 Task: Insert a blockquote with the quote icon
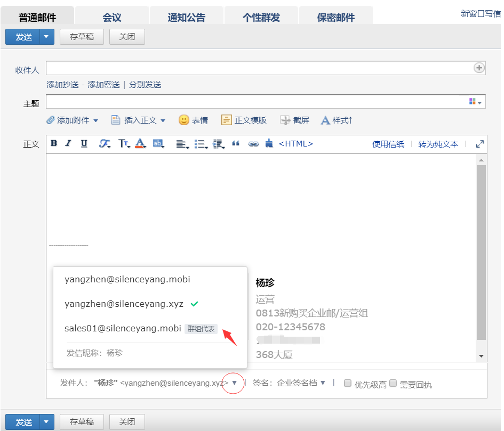(236, 144)
